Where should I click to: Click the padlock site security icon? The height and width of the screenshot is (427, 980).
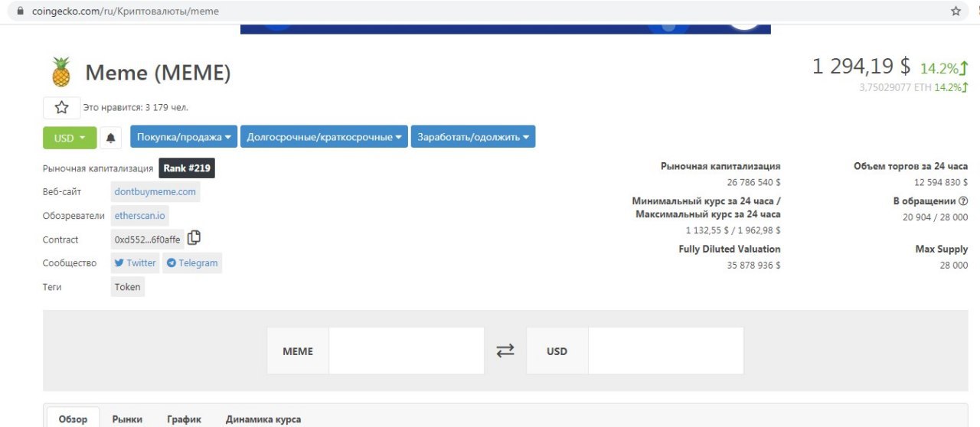pos(20,11)
